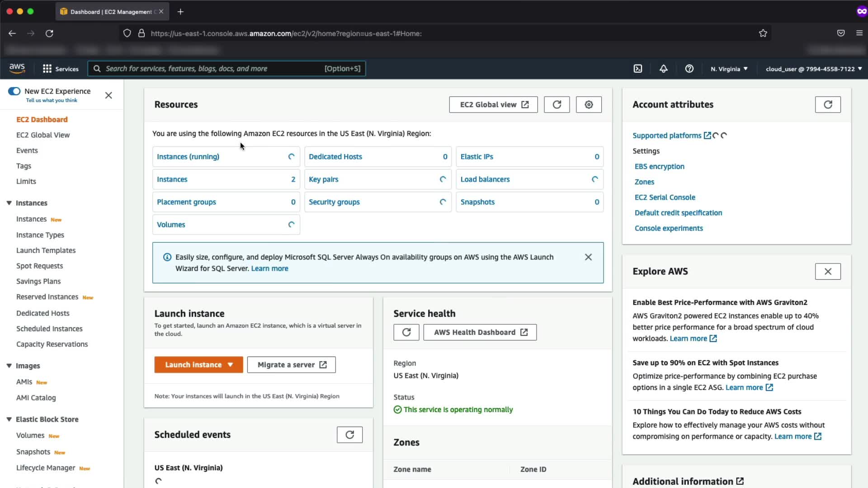Refresh the Service health section
Viewport: 868px width, 488px height.
pos(406,332)
